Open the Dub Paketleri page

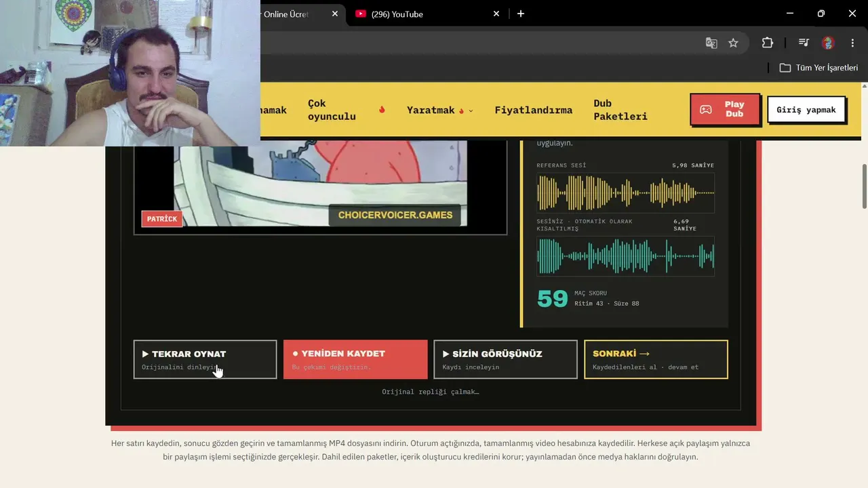[620, 110]
